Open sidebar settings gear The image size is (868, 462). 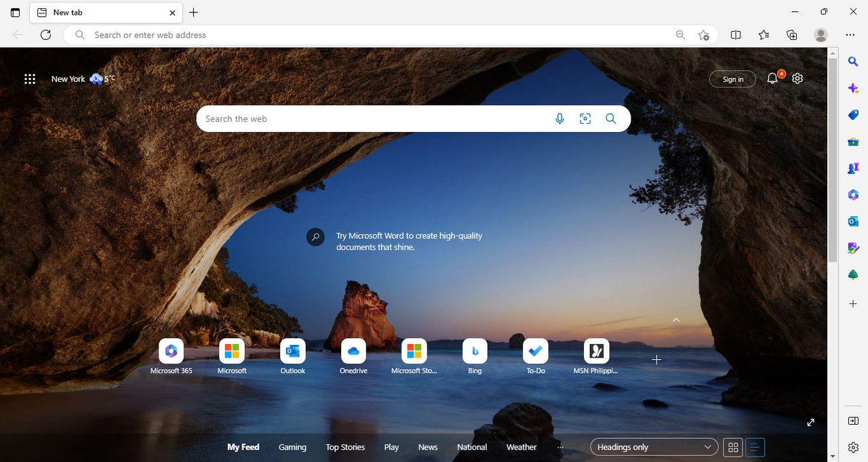pos(853,447)
